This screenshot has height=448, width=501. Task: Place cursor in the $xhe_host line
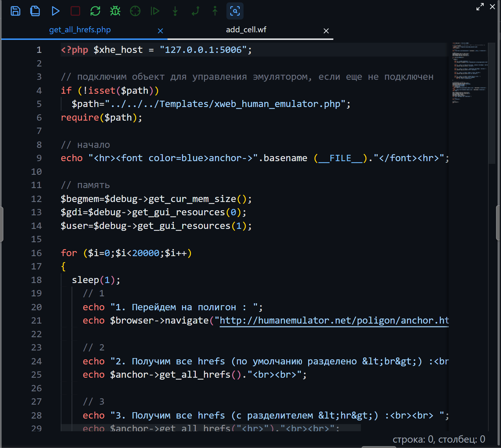click(156, 50)
